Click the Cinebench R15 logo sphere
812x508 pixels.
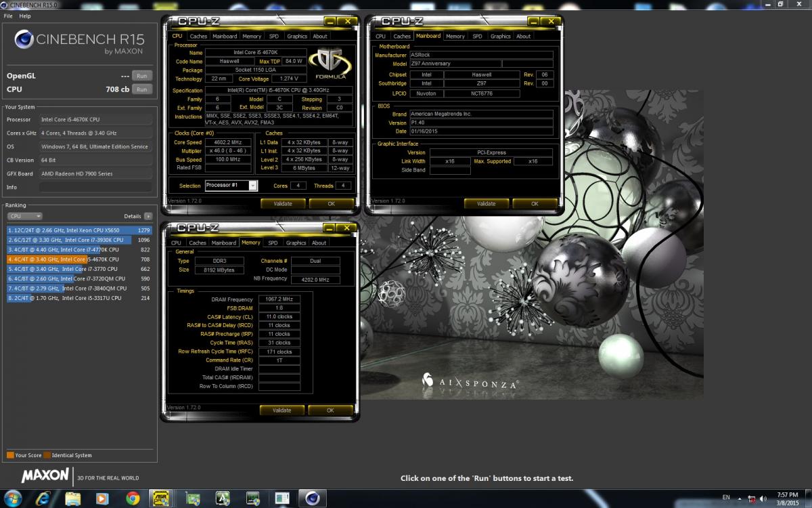click(24, 40)
